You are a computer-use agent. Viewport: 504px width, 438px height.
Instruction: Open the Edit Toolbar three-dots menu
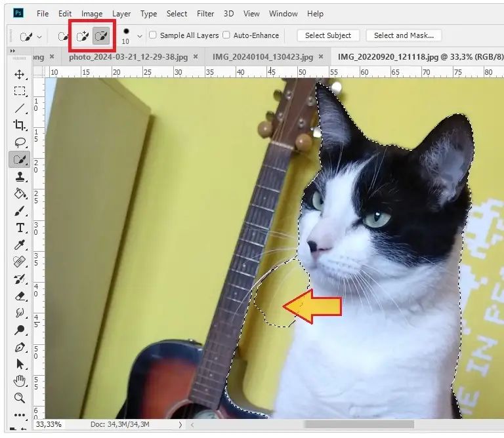[x=20, y=415]
